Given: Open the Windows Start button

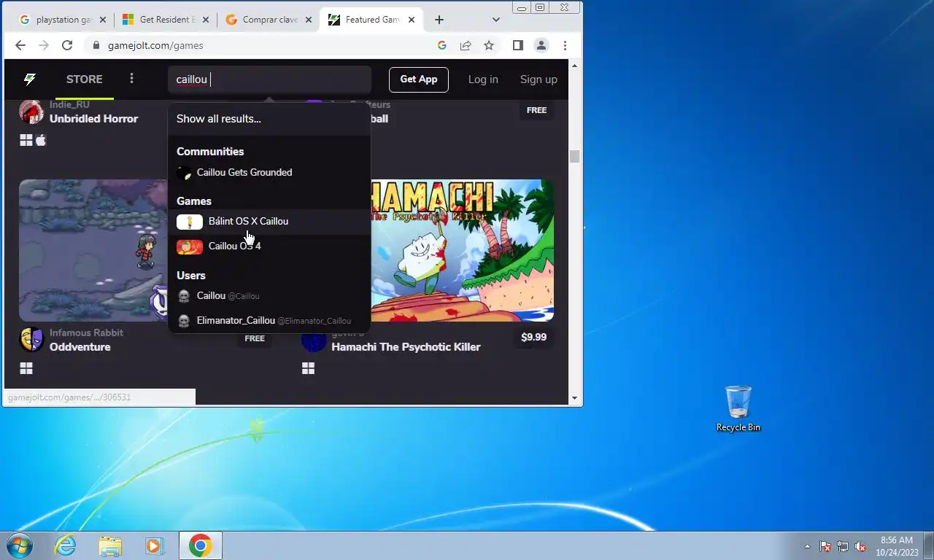Looking at the screenshot, I should point(19,545).
